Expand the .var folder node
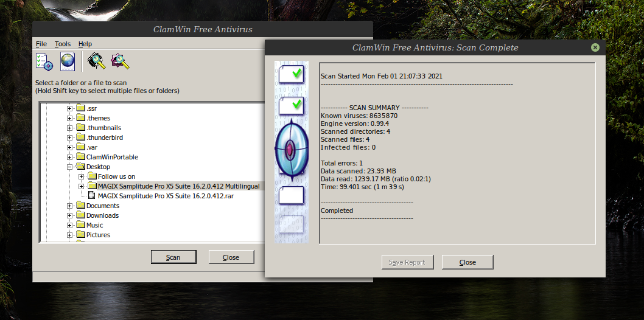The height and width of the screenshot is (320, 644). pyautogui.click(x=70, y=147)
